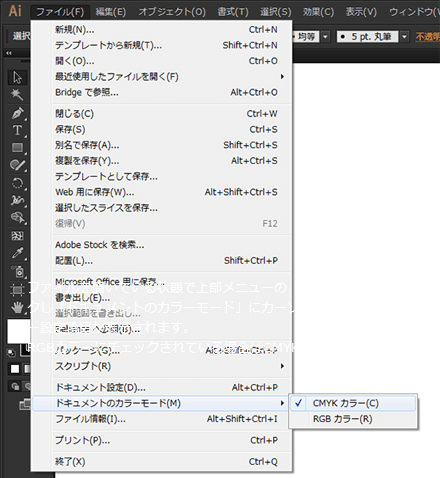
Task: Choose 開く(O)... menu item
Action: click(x=162, y=61)
